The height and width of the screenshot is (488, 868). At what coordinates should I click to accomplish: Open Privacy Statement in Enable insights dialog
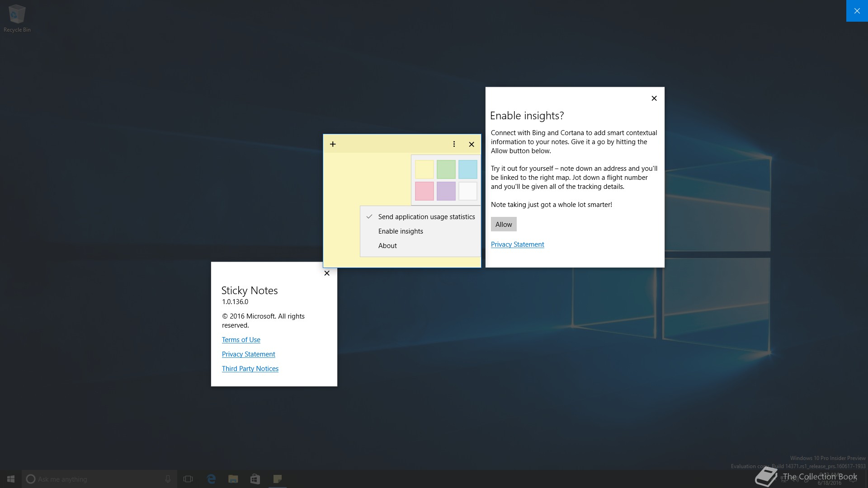[x=518, y=244]
